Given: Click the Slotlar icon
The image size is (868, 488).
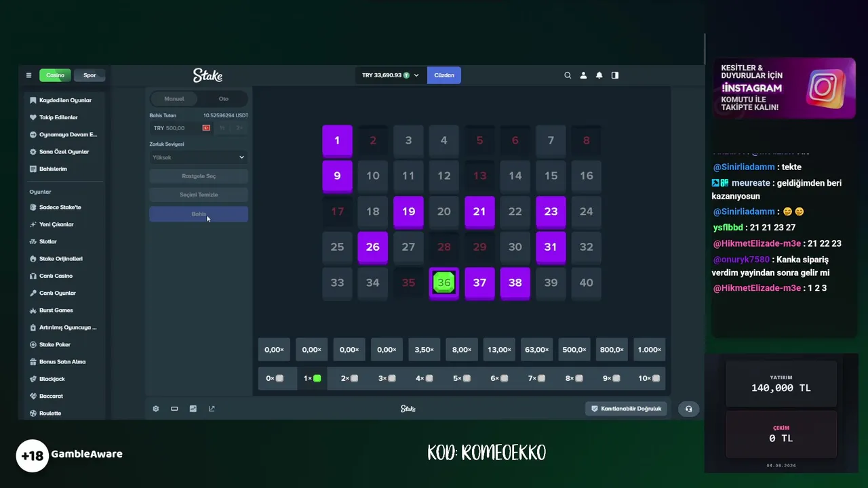Looking at the screenshot, I should click(x=33, y=241).
